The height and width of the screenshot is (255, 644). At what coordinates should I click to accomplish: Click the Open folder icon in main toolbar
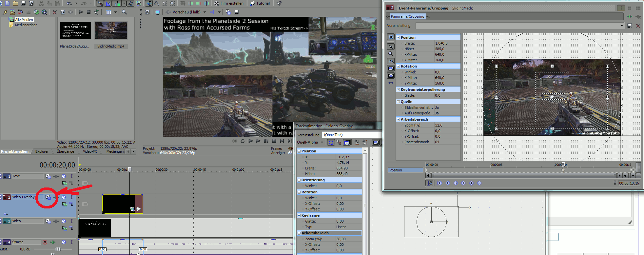15,3
